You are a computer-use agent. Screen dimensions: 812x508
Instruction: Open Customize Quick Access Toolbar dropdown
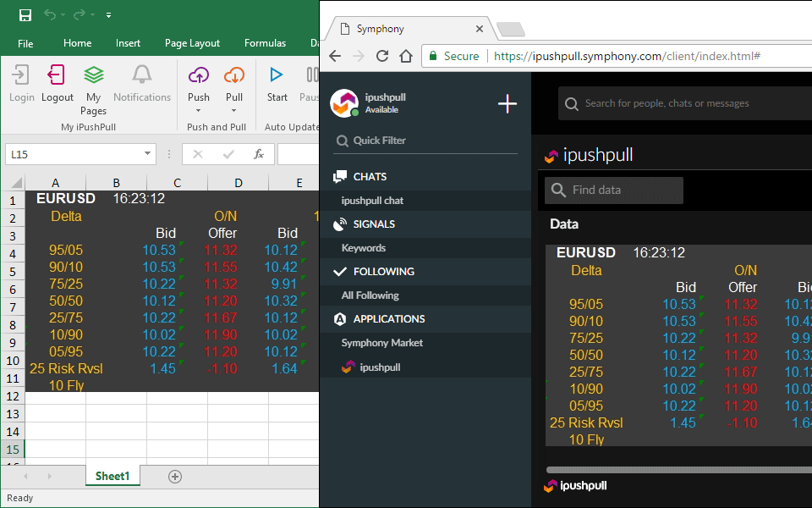click(x=109, y=15)
